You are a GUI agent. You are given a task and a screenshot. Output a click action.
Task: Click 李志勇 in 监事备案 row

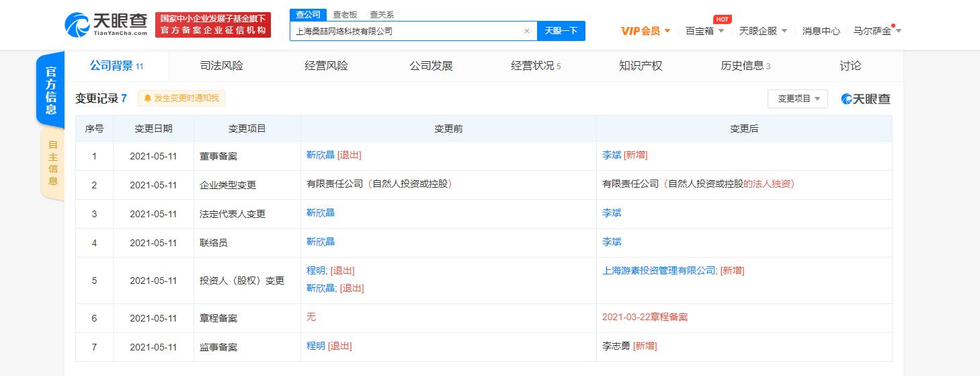click(616, 346)
